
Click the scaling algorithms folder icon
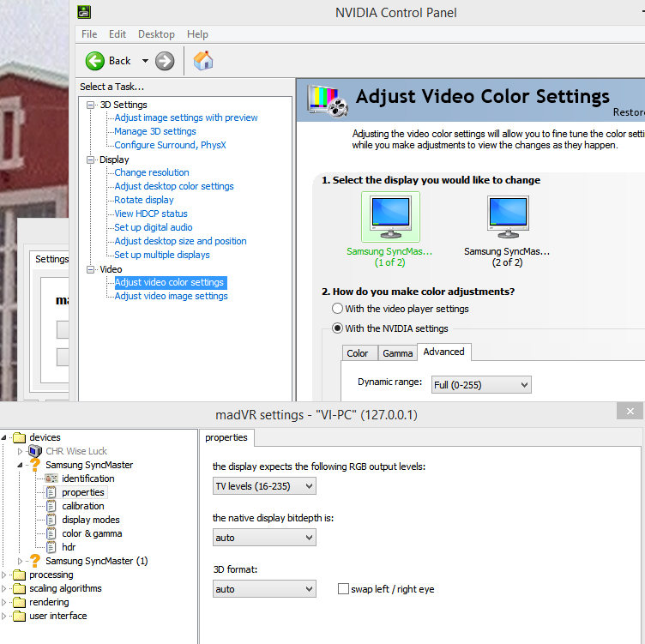coord(20,588)
